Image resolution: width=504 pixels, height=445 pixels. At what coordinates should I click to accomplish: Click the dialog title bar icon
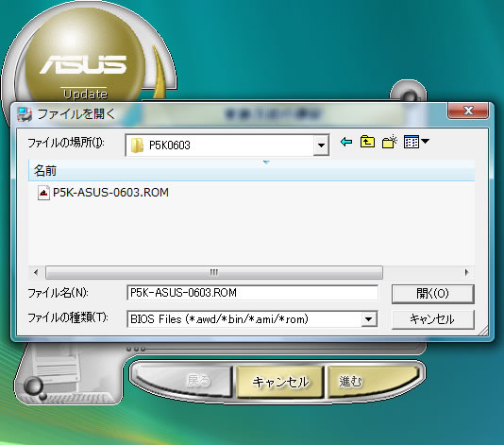25,114
